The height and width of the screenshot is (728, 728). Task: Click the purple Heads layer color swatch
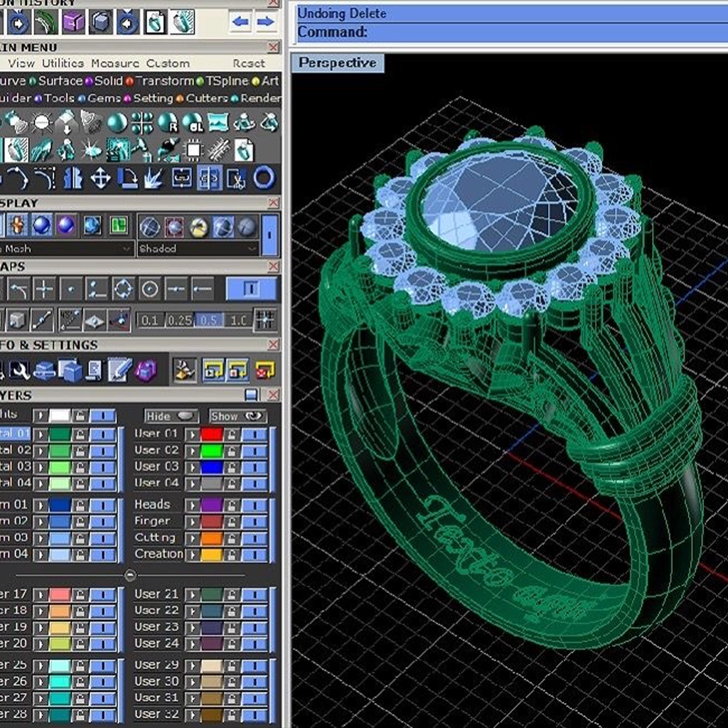pyautogui.click(x=212, y=505)
